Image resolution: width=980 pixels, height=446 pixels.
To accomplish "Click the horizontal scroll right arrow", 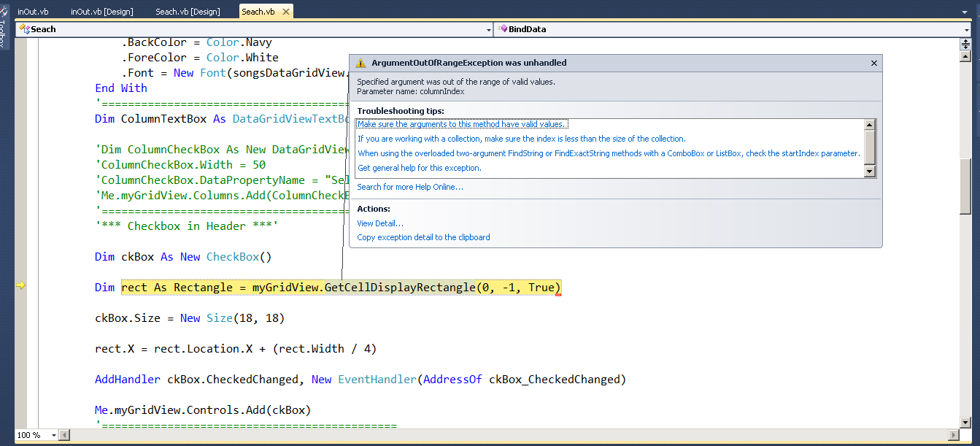I will tap(954, 435).
